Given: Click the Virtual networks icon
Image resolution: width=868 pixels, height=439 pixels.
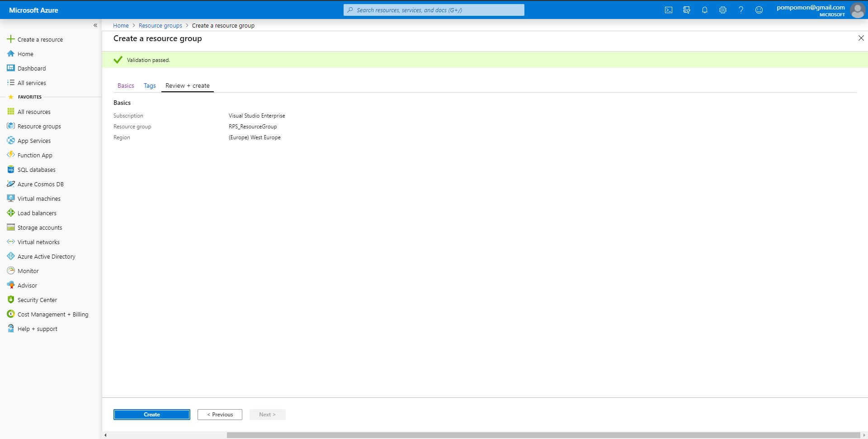Looking at the screenshot, I should pyautogui.click(x=11, y=242).
